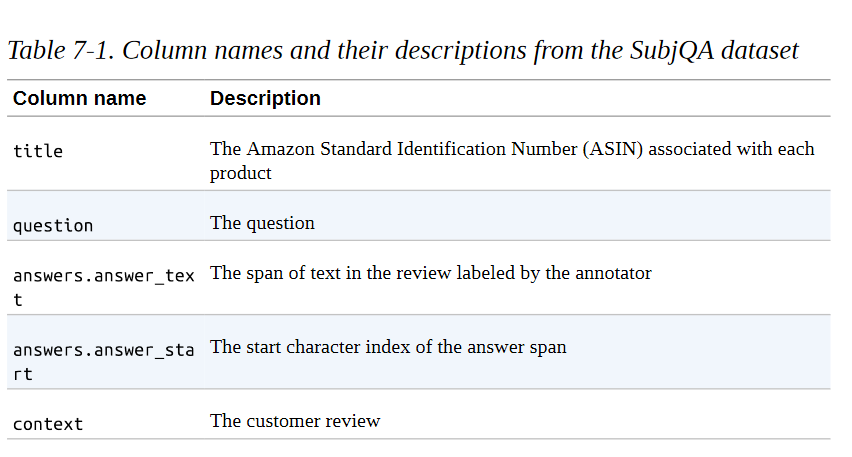Click 'The question' description cell
This screenshot has height=457, width=852.
262,223
